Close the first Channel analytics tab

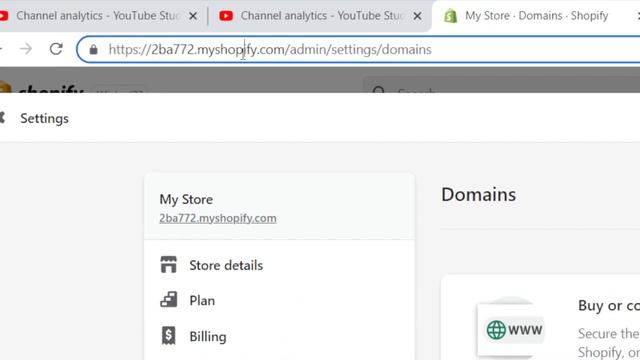193,16
